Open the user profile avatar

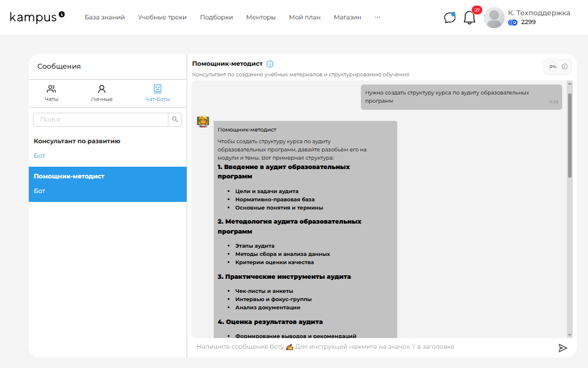tap(494, 17)
